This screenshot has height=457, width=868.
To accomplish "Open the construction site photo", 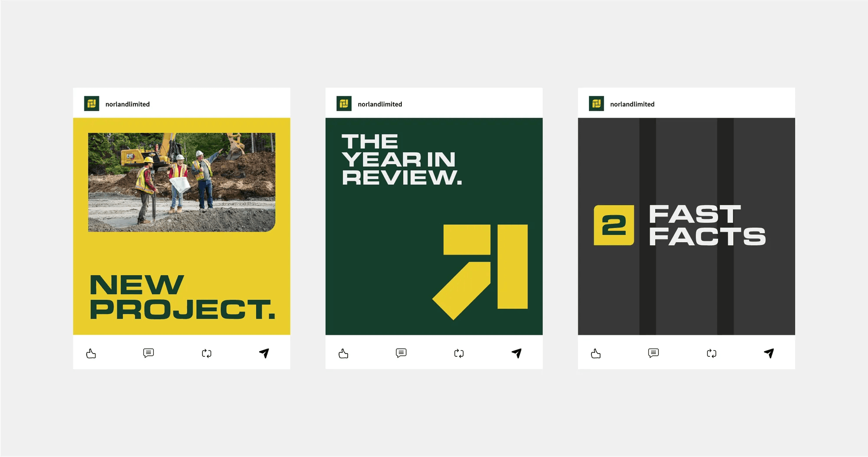I will click(x=181, y=182).
